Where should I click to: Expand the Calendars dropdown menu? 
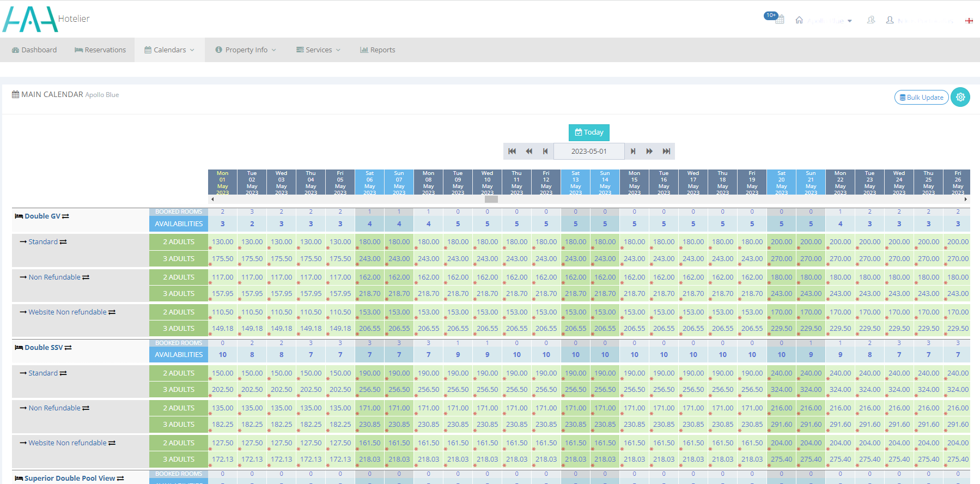pos(169,50)
